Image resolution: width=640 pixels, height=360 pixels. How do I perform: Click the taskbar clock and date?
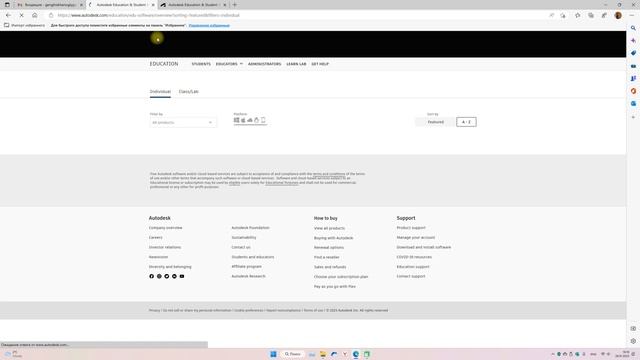(x=623, y=354)
